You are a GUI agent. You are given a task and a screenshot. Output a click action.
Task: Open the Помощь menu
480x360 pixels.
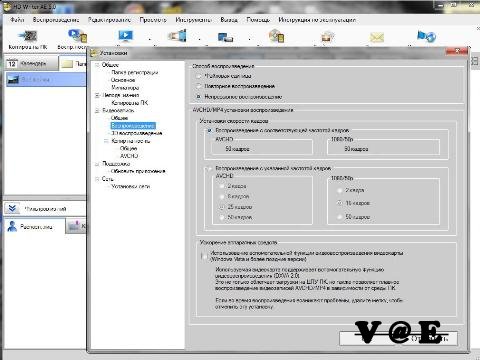tap(258, 20)
